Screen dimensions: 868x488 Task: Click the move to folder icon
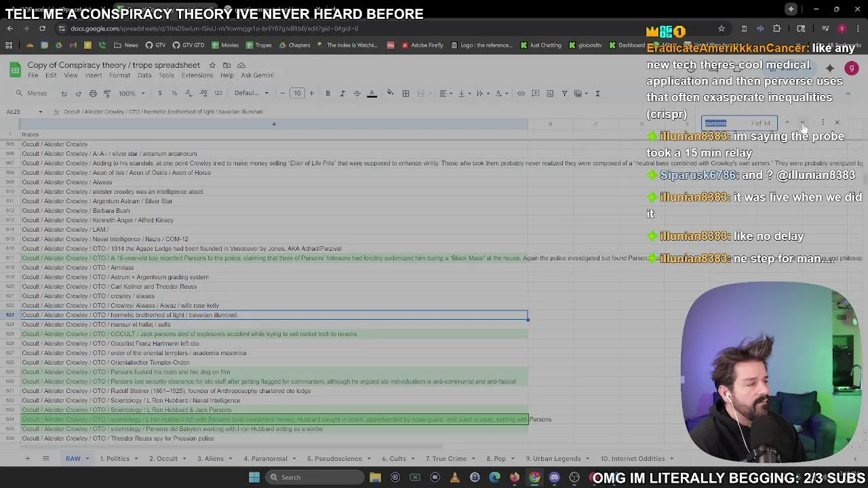(x=226, y=65)
